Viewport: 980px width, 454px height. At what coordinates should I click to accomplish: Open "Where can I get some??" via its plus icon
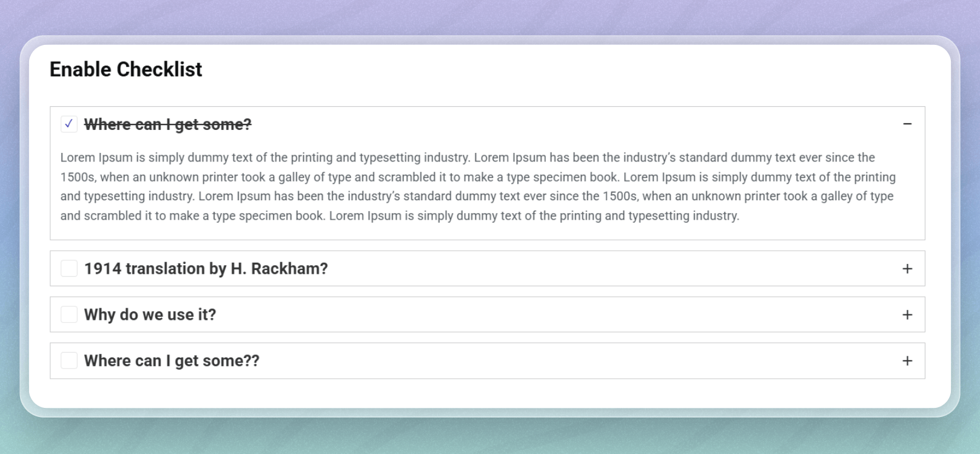[907, 361]
